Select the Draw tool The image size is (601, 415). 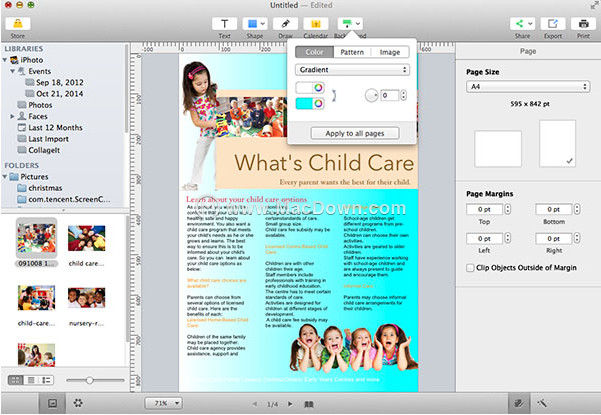[x=285, y=24]
